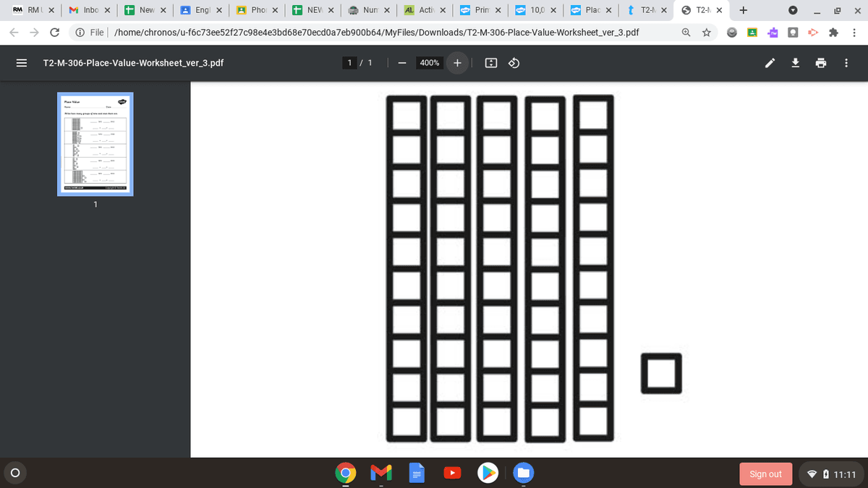Open the tab search dropdown arrow
The image size is (868, 488).
coord(793,10)
